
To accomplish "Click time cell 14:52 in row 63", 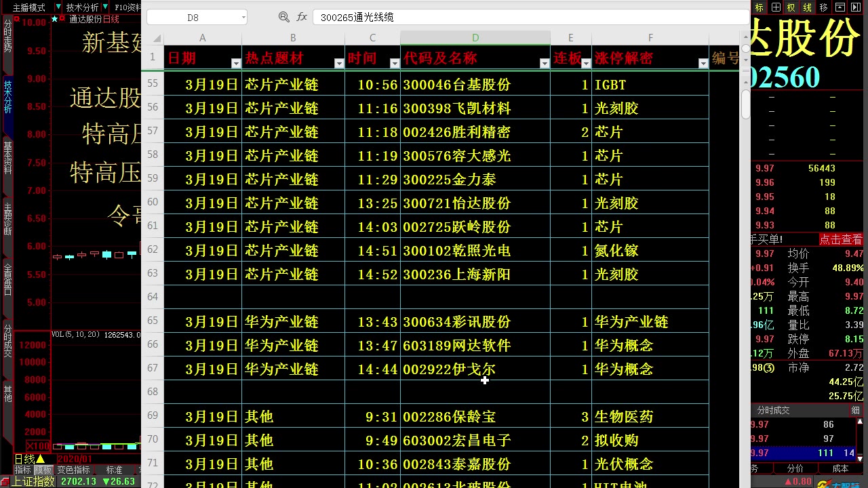I will point(372,274).
